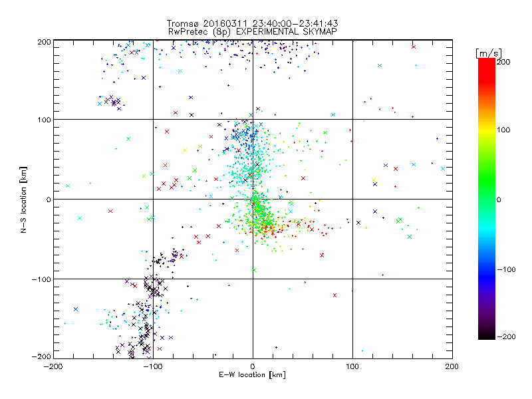This screenshot has width=532, height=399.
Task: Click the black bottom end of the velocity color bar
Action: pos(487,336)
